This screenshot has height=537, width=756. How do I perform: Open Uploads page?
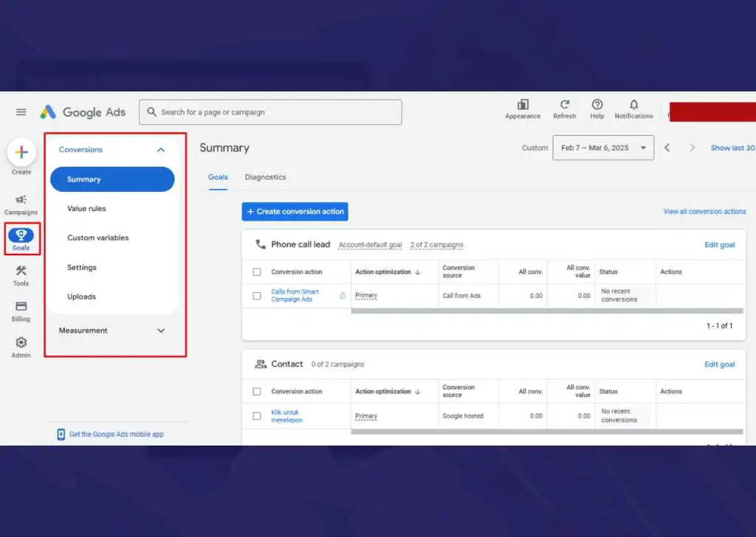point(81,297)
